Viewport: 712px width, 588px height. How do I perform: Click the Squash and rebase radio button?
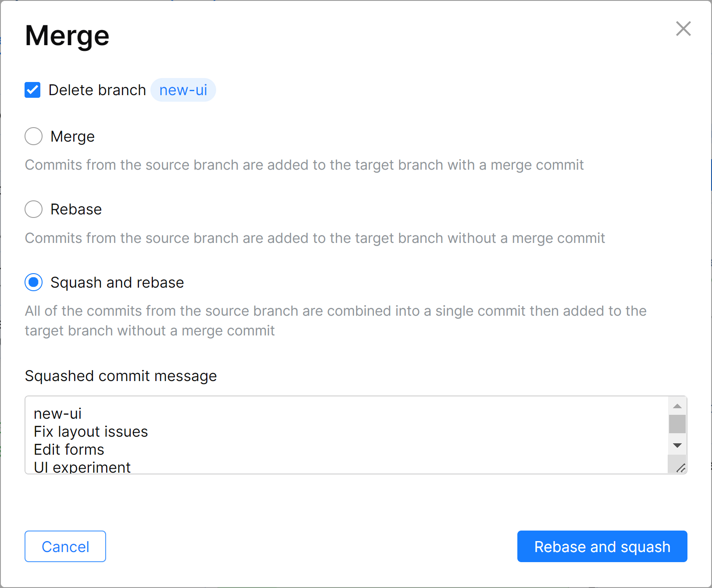click(x=34, y=282)
